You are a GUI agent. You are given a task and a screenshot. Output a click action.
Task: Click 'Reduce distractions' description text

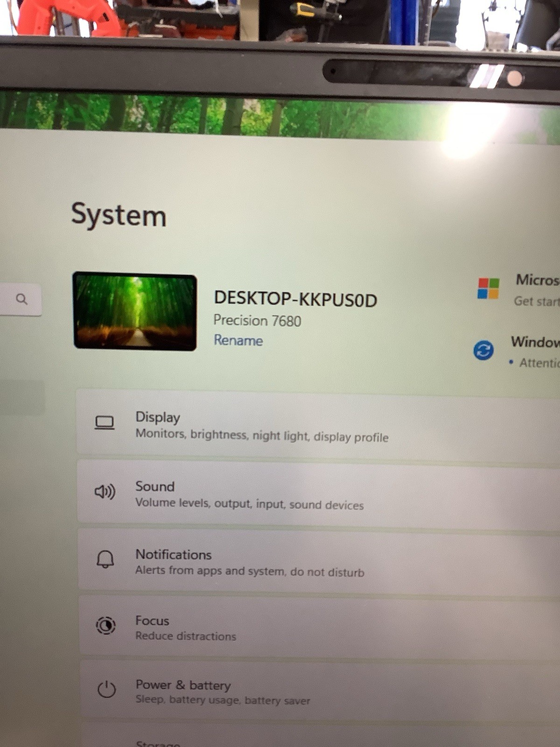pyautogui.click(x=186, y=636)
